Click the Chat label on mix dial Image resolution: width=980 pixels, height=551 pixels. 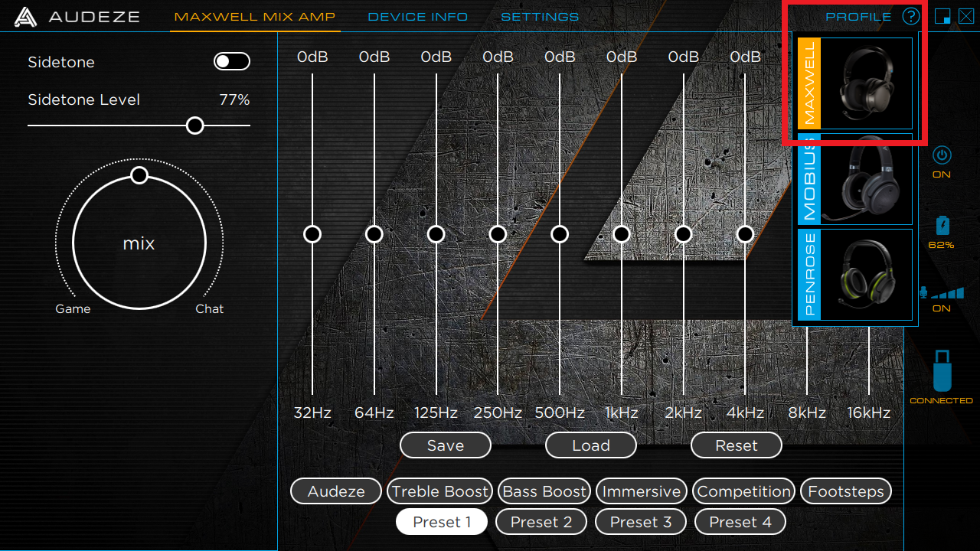210,309
